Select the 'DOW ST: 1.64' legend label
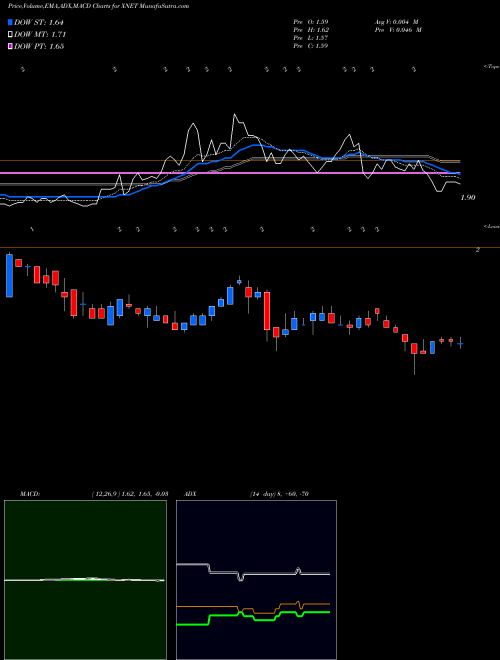Image resolution: width=500 pixels, height=660 pixels. 39,22
